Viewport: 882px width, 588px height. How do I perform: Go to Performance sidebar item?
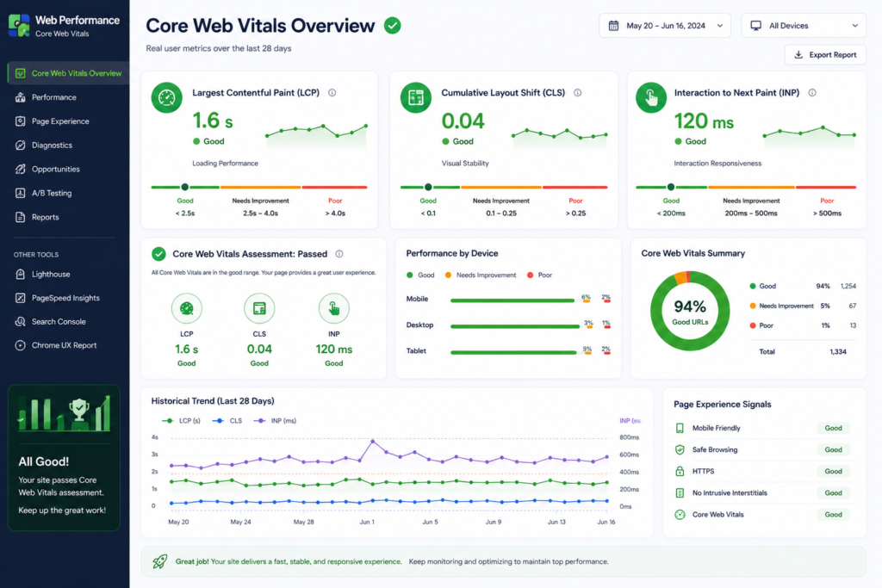point(54,97)
